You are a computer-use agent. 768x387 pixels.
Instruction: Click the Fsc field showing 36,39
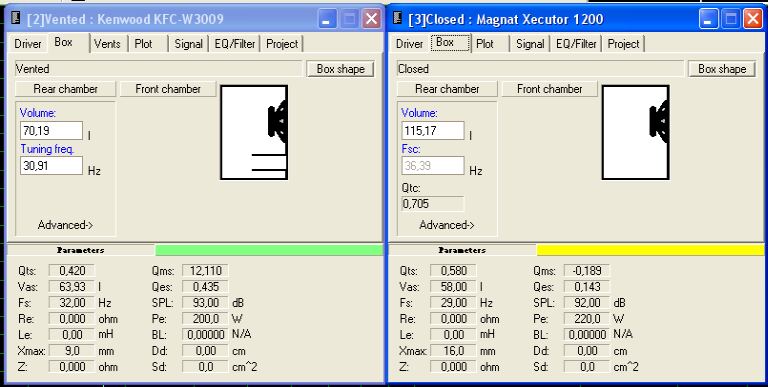click(x=433, y=166)
